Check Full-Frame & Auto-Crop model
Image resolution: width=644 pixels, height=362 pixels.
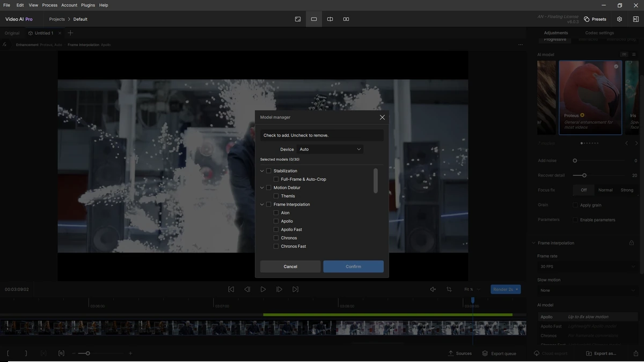[276, 179]
